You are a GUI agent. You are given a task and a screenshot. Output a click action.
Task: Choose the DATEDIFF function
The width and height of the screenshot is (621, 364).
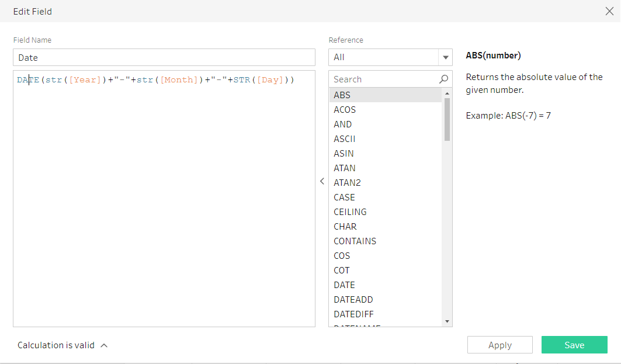[353, 314]
